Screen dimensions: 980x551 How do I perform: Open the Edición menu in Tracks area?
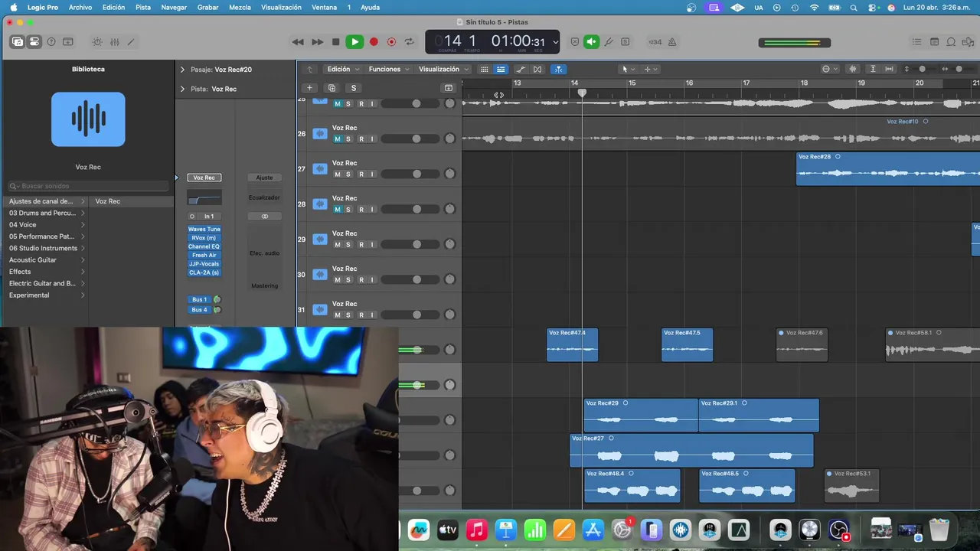tap(341, 69)
